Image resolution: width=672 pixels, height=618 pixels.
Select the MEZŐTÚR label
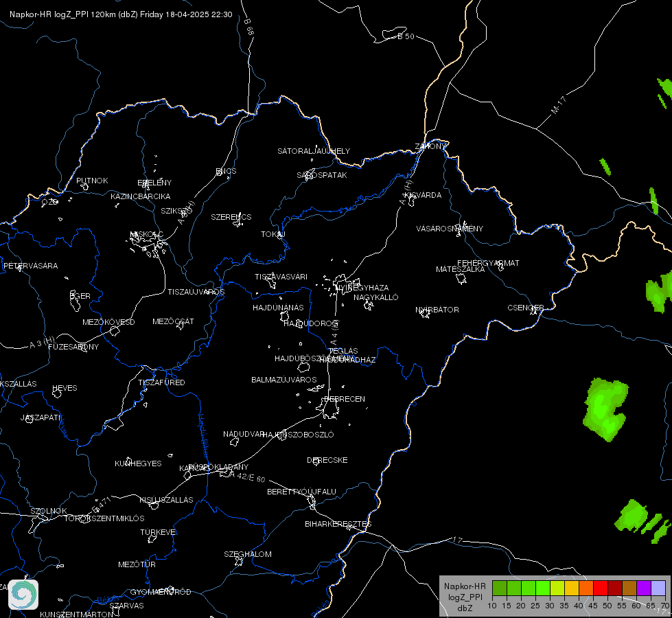pyautogui.click(x=137, y=564)
